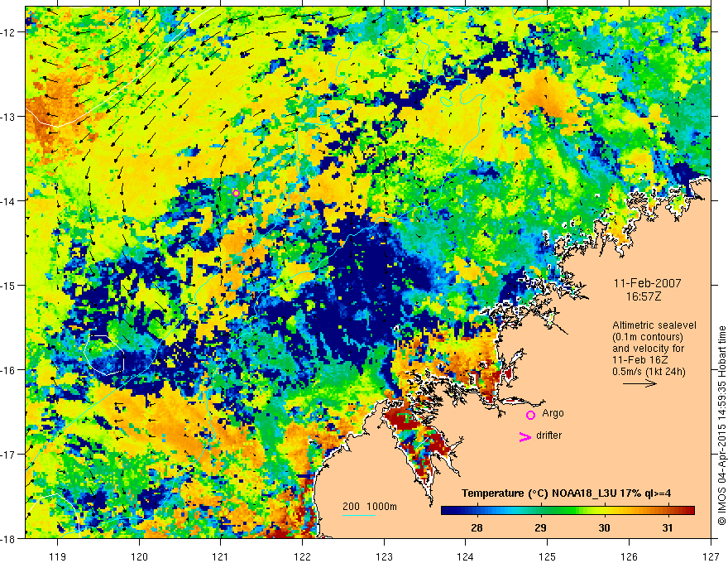Click the 'Argo' legend label
Image resolution: width=728 pixels, height=563 pixels.
(x=553, y=413)
